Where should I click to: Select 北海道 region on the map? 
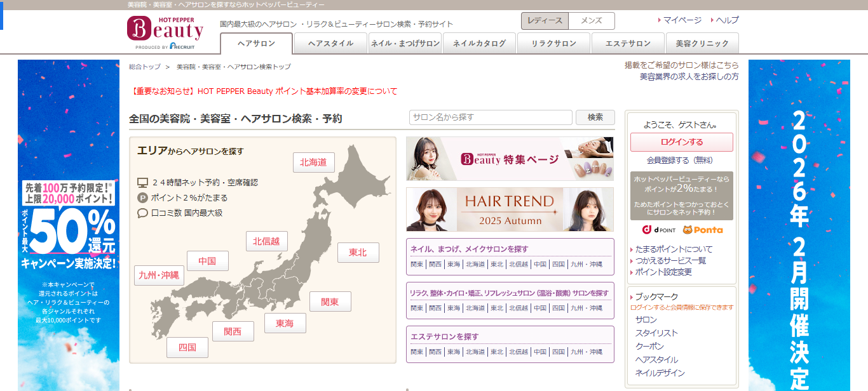(x=313, y=162)
